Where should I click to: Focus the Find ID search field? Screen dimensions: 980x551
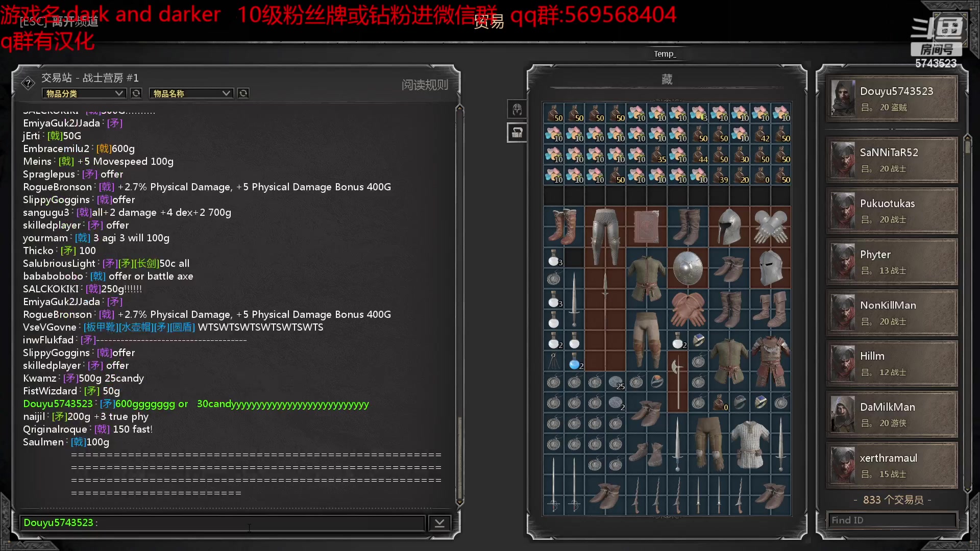coord(891,520)
